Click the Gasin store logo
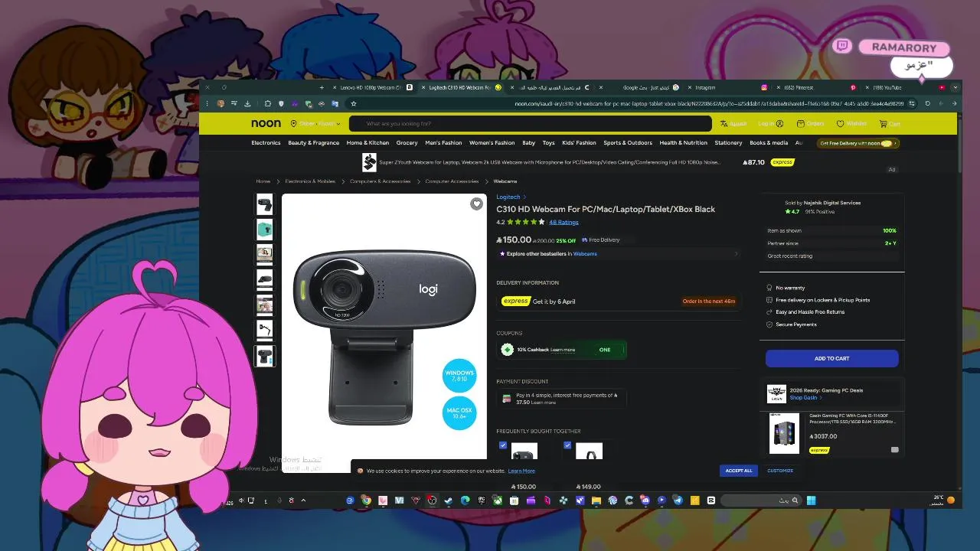 tap(776, 394)
